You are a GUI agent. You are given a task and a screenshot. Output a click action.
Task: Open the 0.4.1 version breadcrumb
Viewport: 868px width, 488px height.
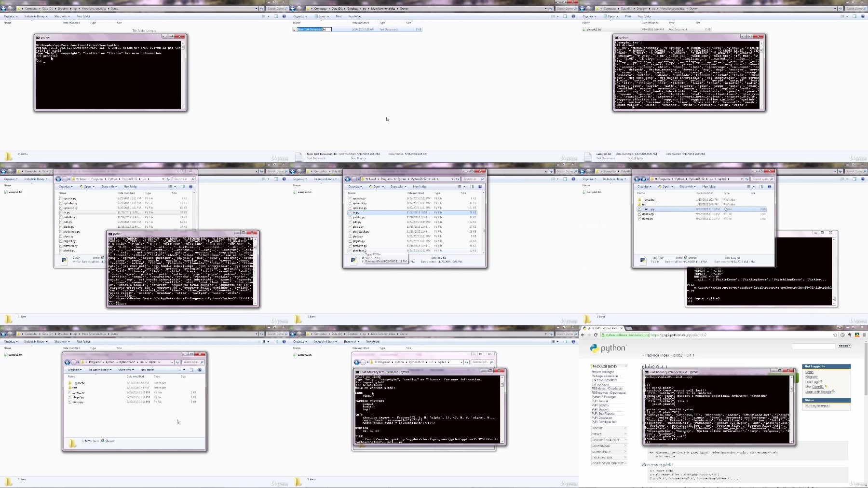(x=690, y=355)
